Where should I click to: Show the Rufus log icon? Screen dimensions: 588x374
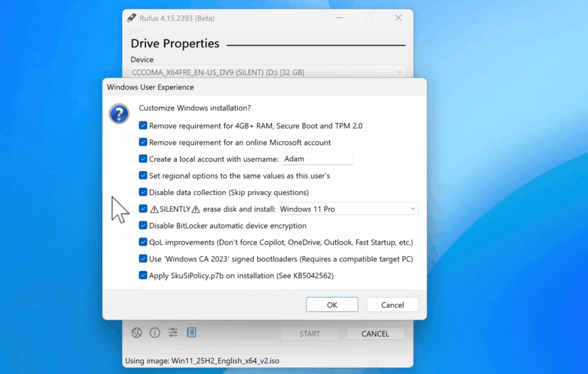coord(191,333)
